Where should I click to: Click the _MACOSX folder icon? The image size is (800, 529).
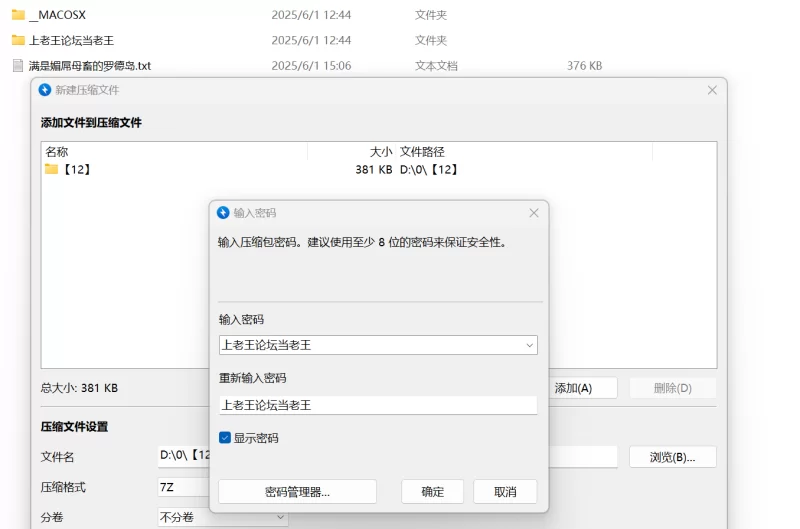click(18, 15)
